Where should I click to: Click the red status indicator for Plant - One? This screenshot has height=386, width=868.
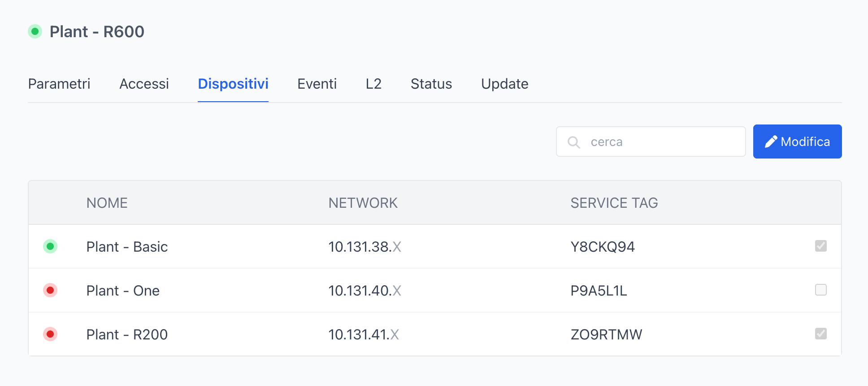click(50, 290)
